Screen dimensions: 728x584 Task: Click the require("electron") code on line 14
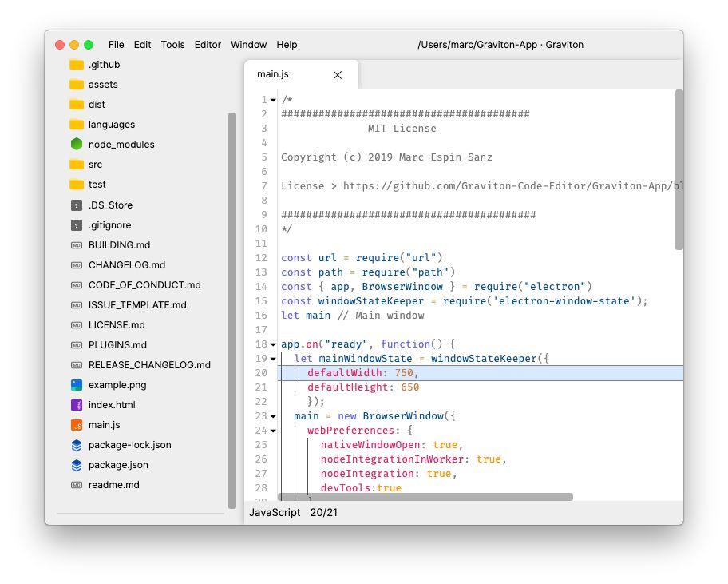pos(533,287)
